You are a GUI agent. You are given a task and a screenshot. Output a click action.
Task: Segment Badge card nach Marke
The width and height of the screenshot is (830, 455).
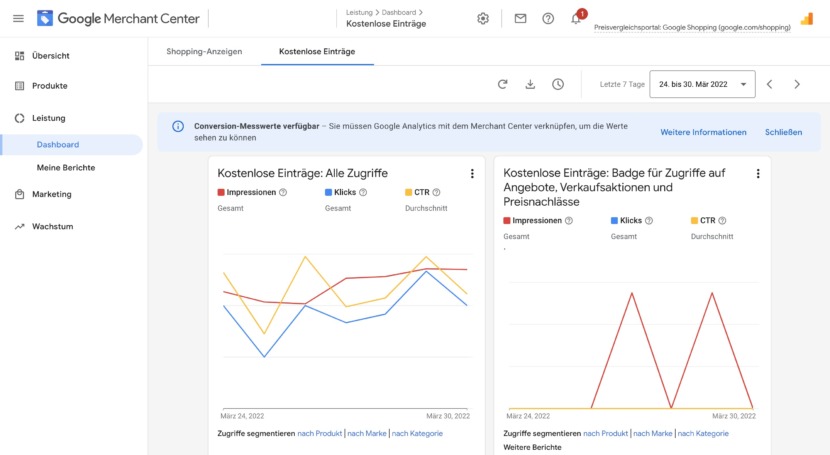tap(653, 433)
